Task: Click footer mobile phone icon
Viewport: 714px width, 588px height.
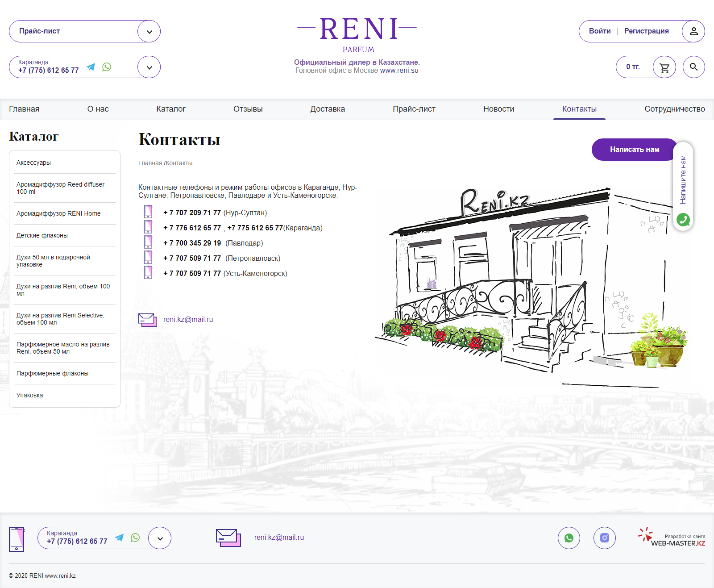Action: [x=17, y=539]
